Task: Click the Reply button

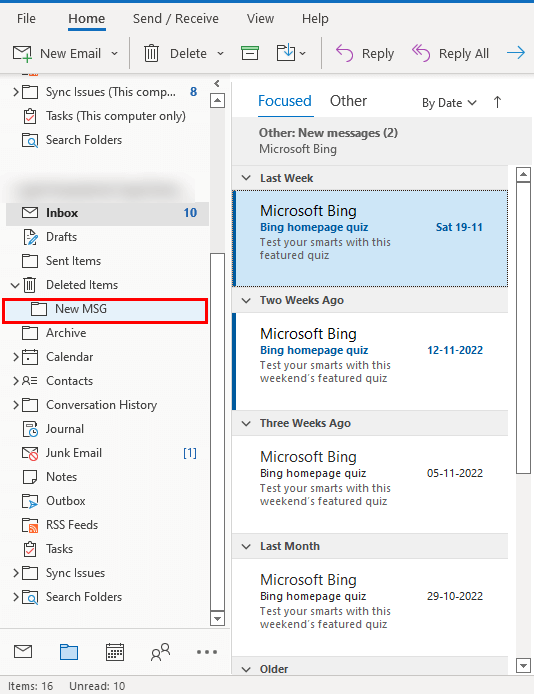Action: [365, 54]
